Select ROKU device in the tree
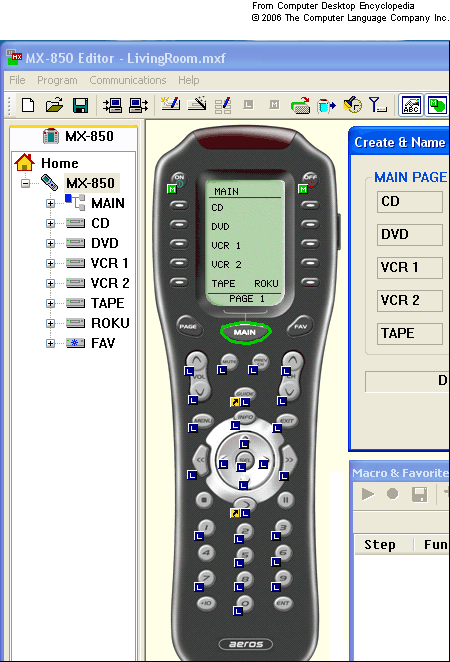The image size is (450, 662). pyautogui.click(x=110, y=323)
